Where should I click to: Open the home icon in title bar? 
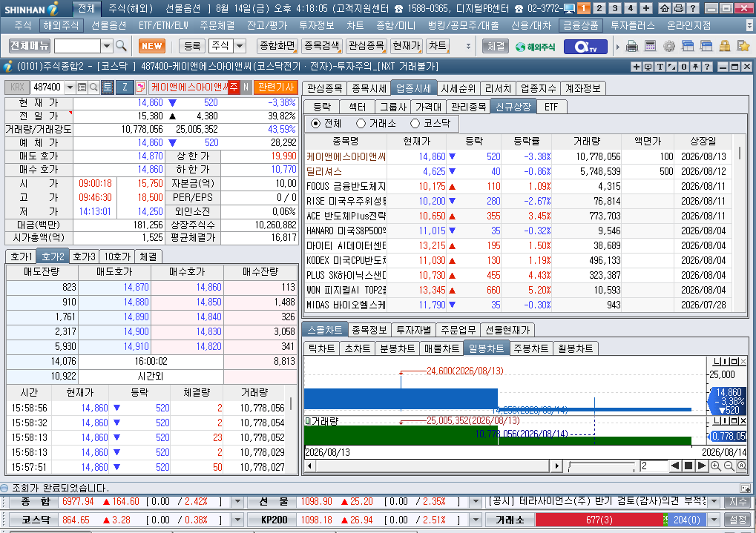pos(665,8)
